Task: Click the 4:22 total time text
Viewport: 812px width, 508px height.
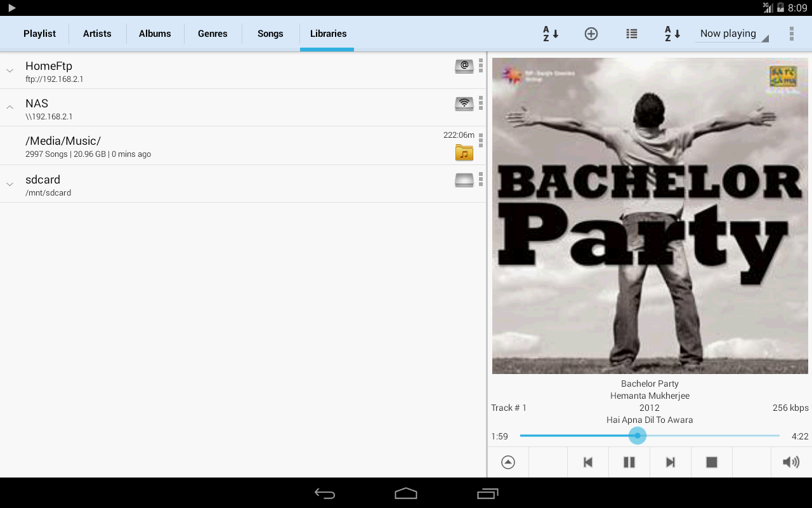Action: pyautogui.click(x=800, y=436)
